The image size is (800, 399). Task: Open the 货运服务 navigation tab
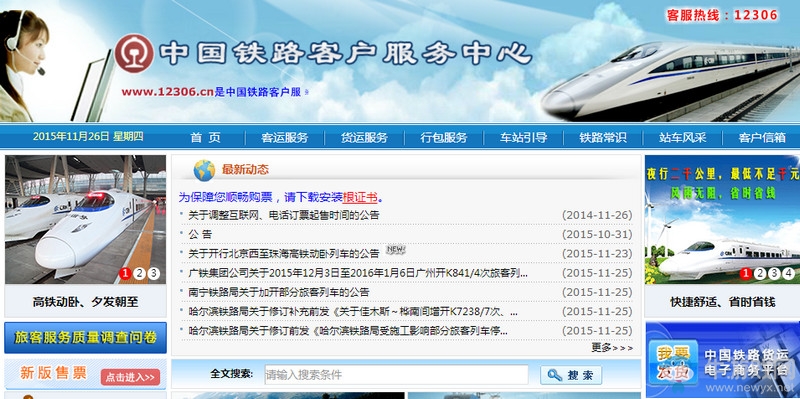click(364, 137)
